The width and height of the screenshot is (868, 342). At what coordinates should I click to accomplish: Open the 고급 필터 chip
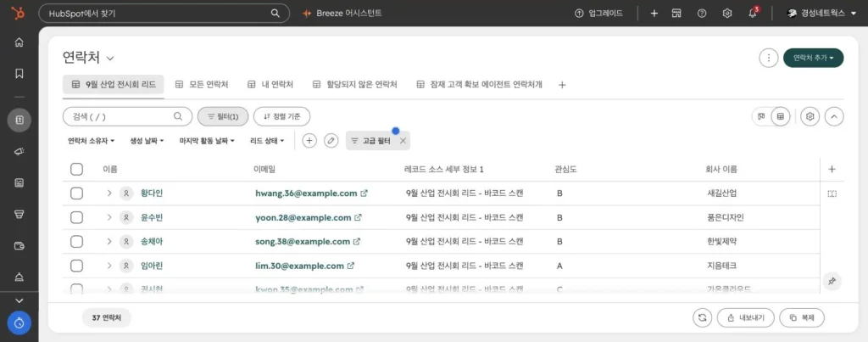[371, 141]
